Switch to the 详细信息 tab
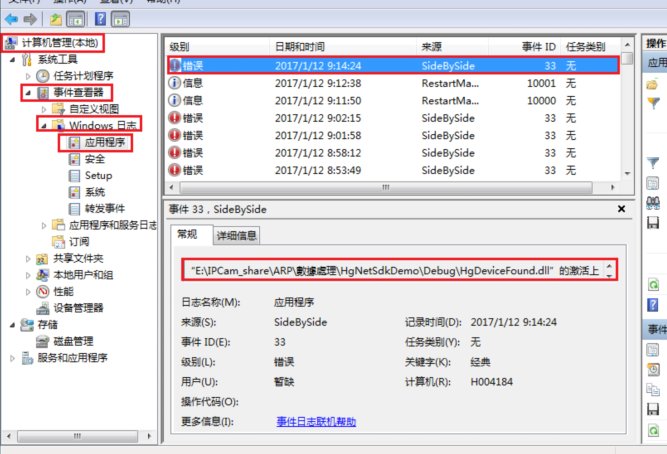Viewport: 667px width, 454px height. (x=237, y=235)
